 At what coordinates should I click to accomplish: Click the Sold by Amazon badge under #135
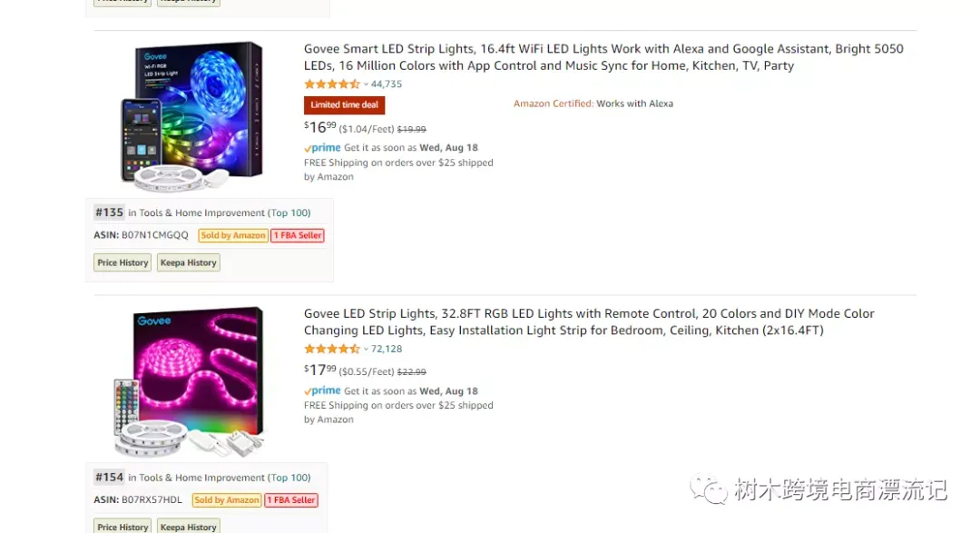pyautogui.click(x=233, y=235)
